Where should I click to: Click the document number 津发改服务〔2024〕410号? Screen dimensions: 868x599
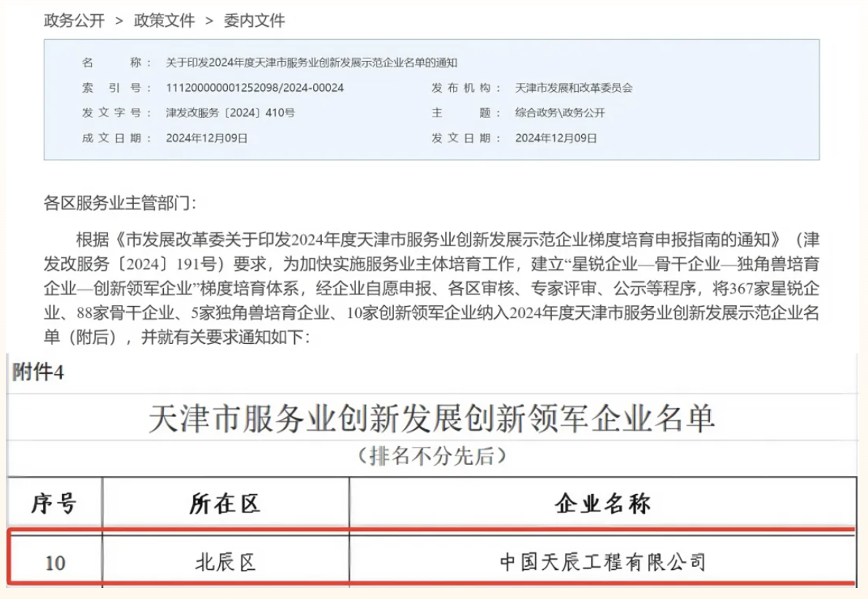click(230, 113)
